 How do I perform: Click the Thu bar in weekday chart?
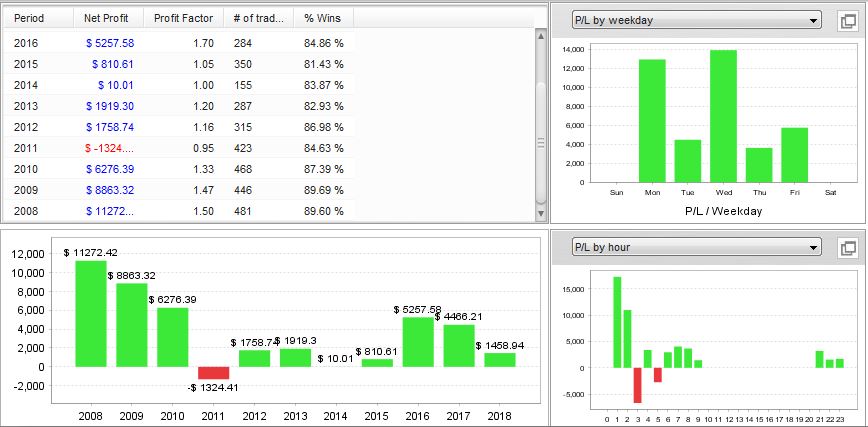[759, 164]
